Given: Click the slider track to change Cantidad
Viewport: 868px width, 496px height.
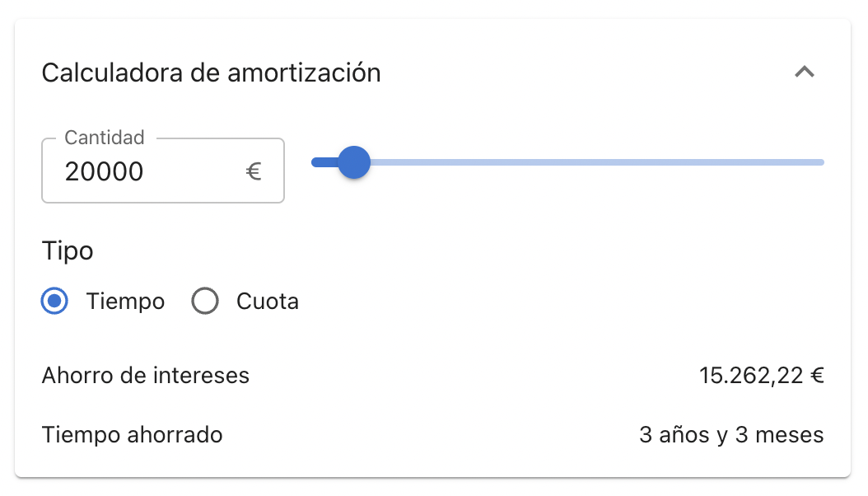Looking at the screenshot, I should pyautogui.click(x=576, y=162).
